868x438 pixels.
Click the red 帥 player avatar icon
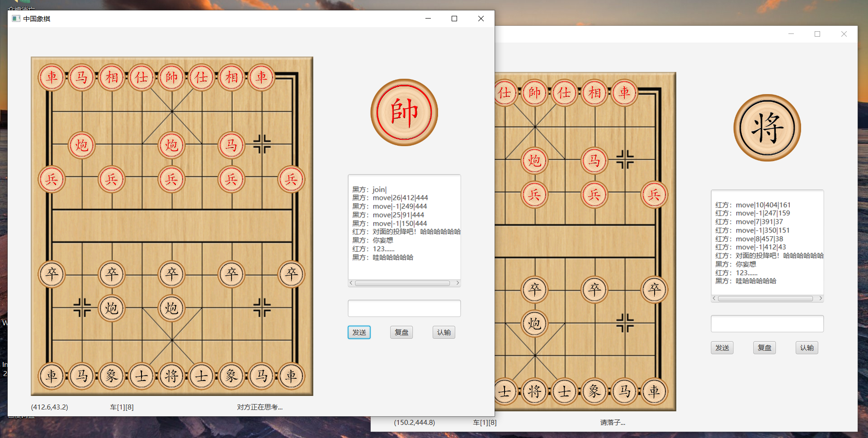(404, 112)
